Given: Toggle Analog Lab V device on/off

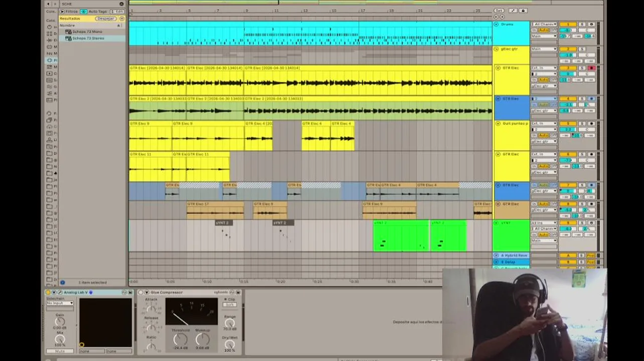Looking at the screenshot, I should pyautogui.click(x=48, y=292).
